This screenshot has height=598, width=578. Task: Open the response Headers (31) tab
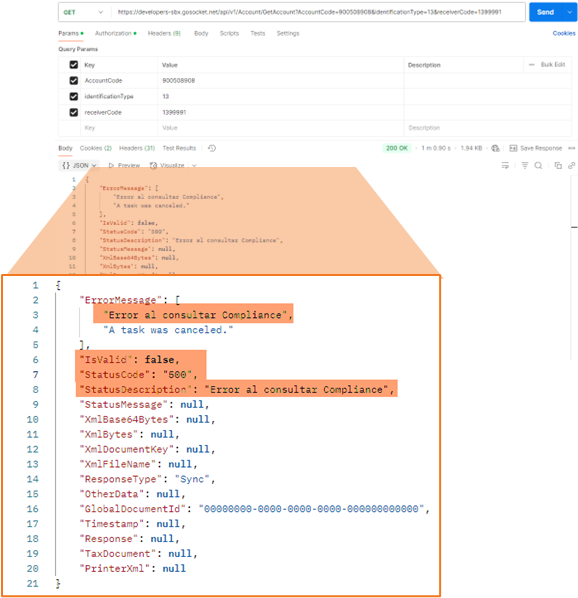tap(137, 148)
